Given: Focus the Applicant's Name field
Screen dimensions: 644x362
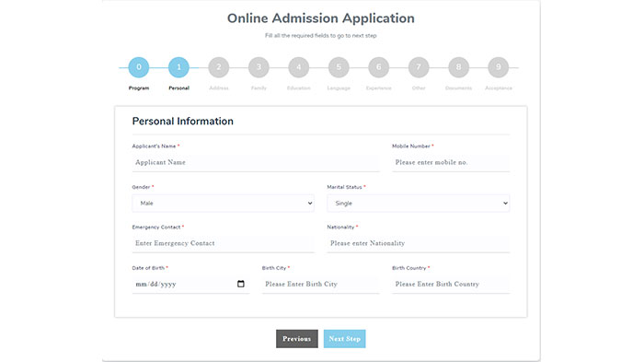Looking at the screenshot, I should [x=256, y=162].
